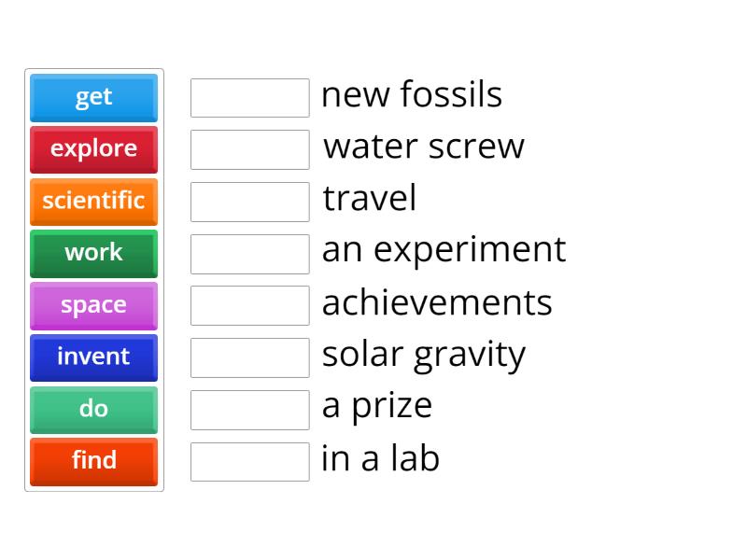Viewport: 747px width, 560px height.
Task: Click the phrase 'an experiment'
Action: point(443,249)
